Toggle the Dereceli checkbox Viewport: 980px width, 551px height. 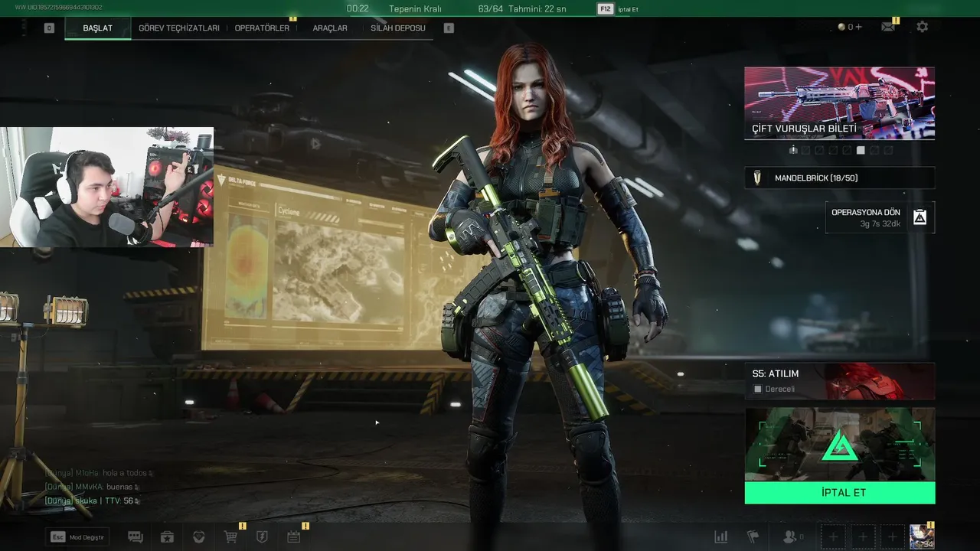pyautogui.click(x=758, y=390)
